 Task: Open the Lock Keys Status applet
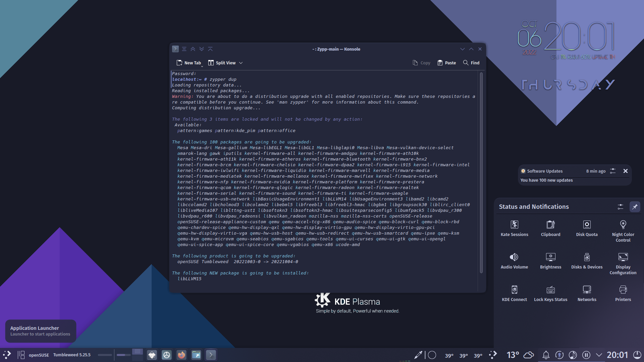pyautogui.click(x=550, y=293)
